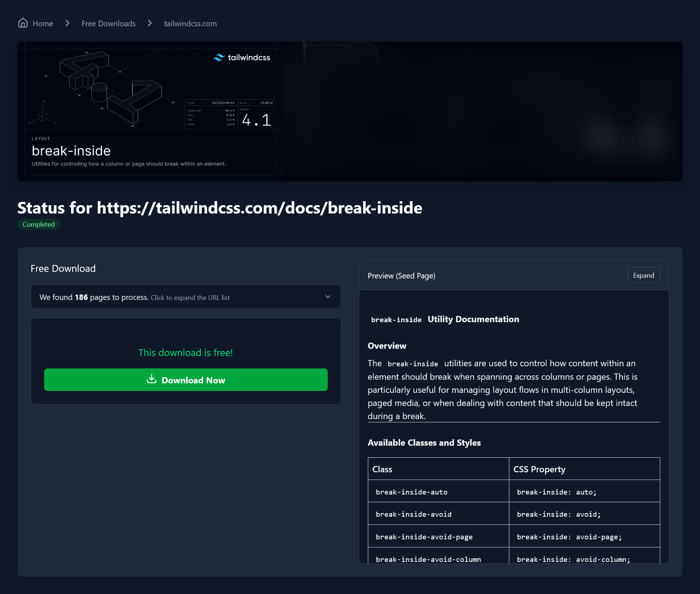
Task: Navigate to tailwindcss.com breadcrumb entry
Action: tap(190, 23)
